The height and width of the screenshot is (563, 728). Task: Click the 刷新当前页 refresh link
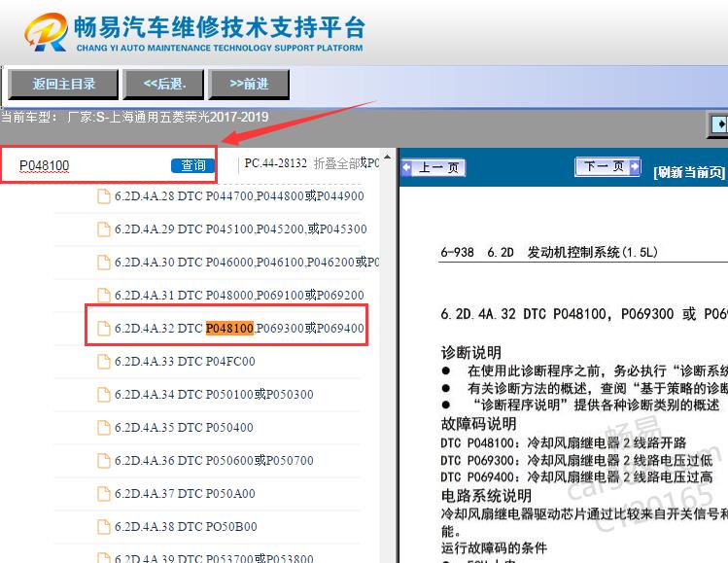click(x=689, y=172)
